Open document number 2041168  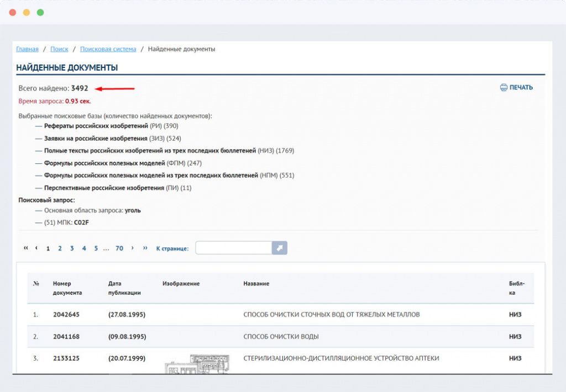[66, 337]
